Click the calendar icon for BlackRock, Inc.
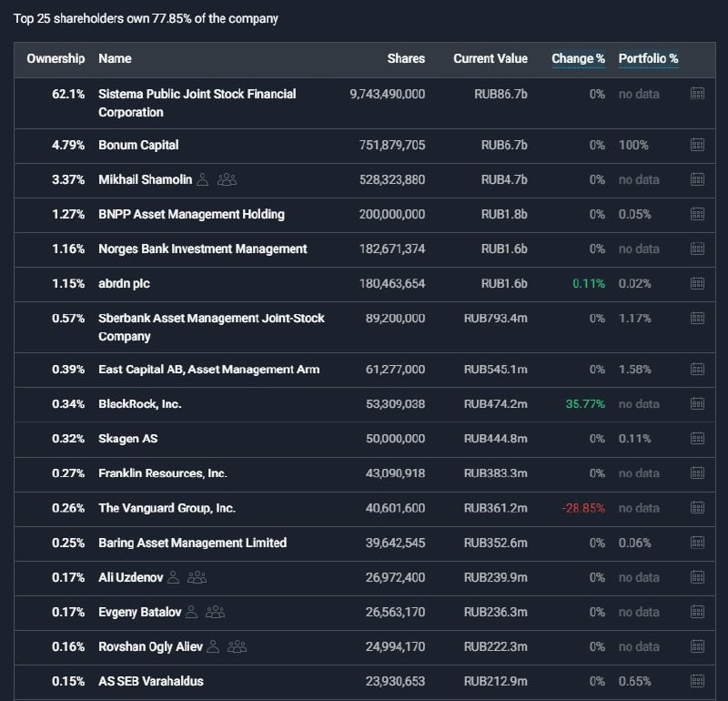Screen dimensions: 728x701 coord(697,403)
